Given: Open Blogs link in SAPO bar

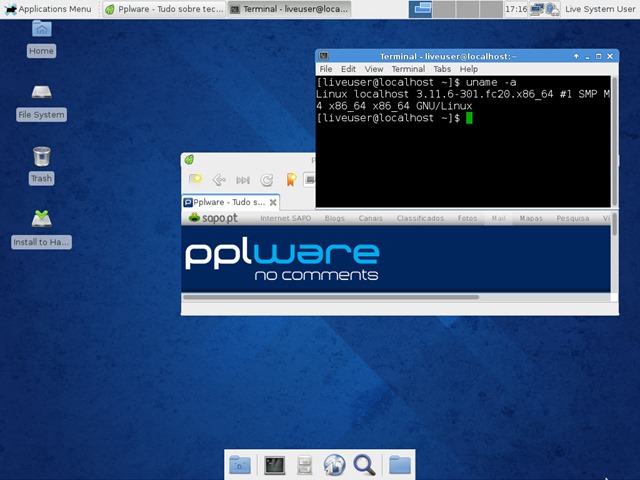Looking at the screenshot, I should pyautogui.click(x=334, y=218).
